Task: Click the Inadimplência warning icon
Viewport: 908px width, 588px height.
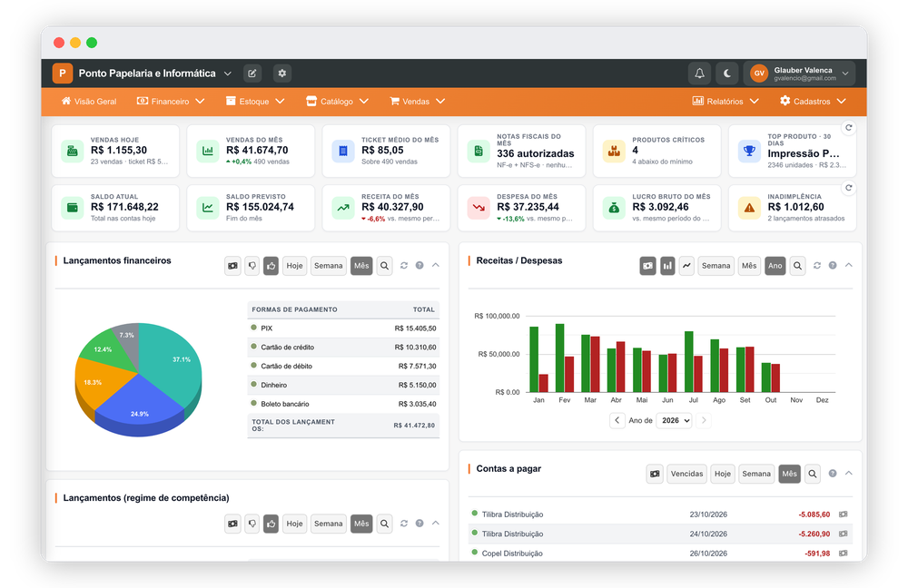Action: pos(749,208)
